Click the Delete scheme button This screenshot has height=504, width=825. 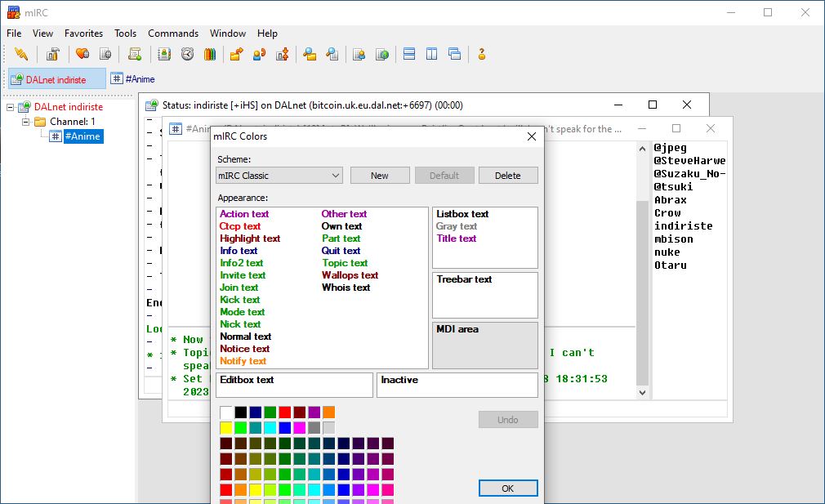[x=508, y=175]
